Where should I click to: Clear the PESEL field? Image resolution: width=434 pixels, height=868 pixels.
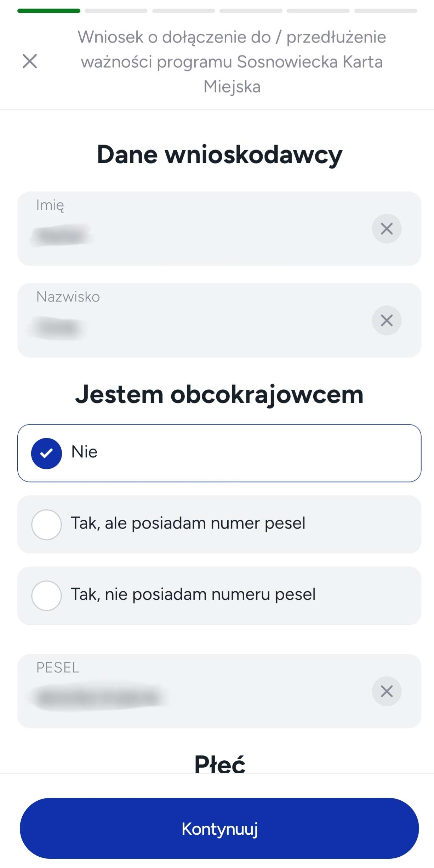[x=387, y=691]
